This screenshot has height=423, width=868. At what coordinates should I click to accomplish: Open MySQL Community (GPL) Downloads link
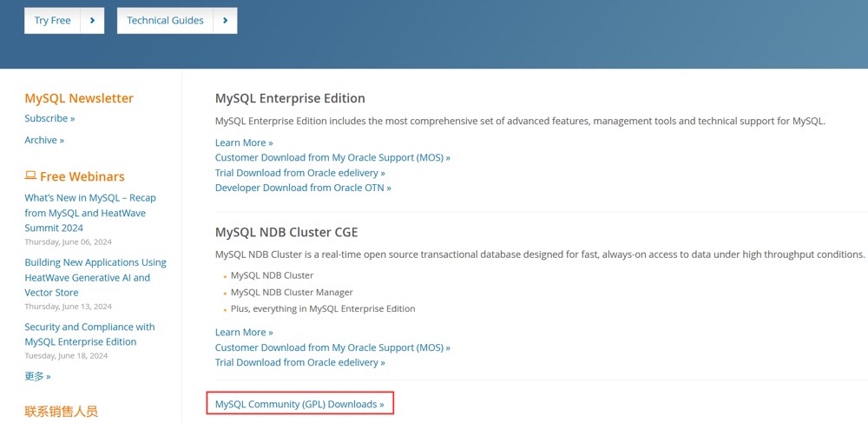pyautogui.click(x=299, y=404)
